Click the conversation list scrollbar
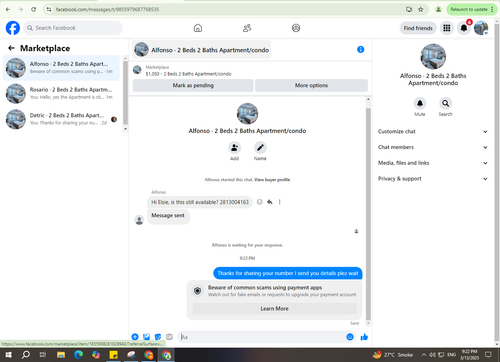The height and width of the screenshot is (362, 500). (125, 93)
